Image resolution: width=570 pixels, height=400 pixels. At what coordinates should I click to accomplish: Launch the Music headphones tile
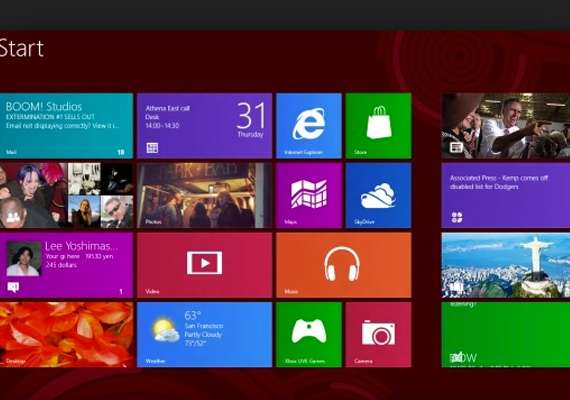[344, 265]
